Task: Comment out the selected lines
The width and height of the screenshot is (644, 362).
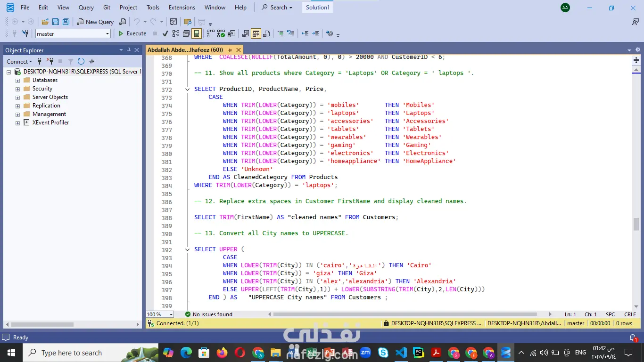Action: point(281,33)
